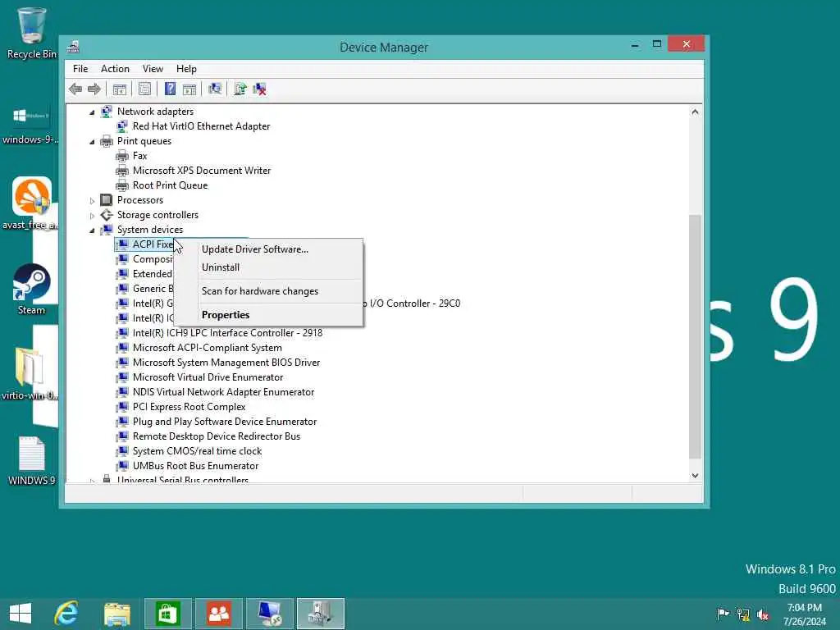Select the Processors category label

click(x=139, y=200)
